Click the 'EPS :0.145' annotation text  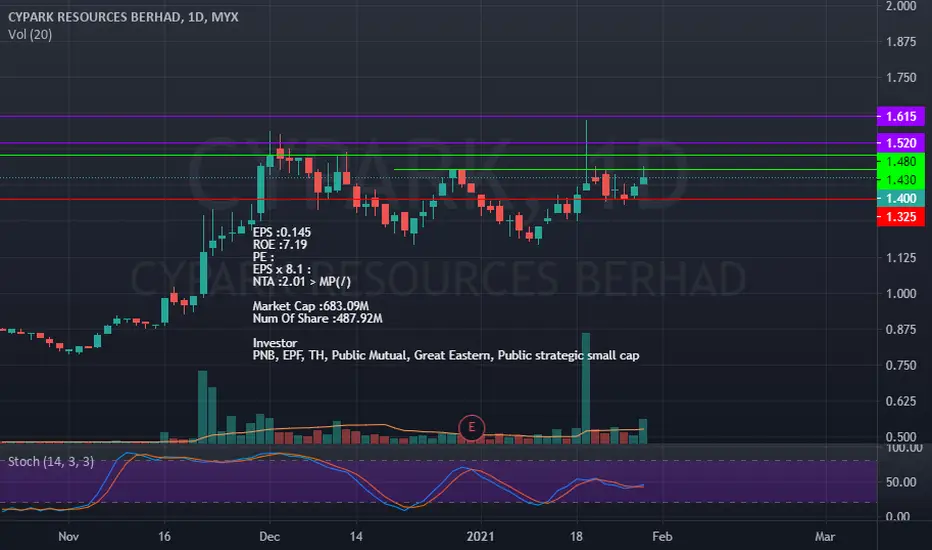pos(282,232)
